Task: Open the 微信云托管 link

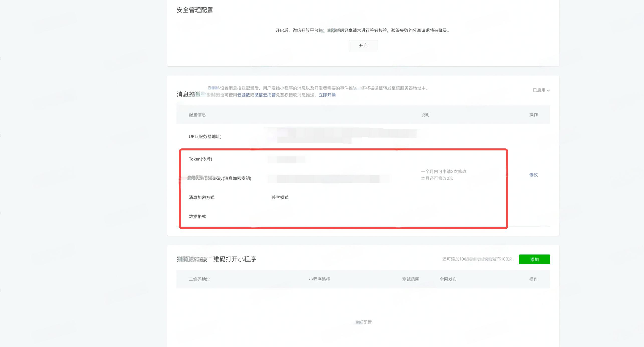Action: click(265, 95)
